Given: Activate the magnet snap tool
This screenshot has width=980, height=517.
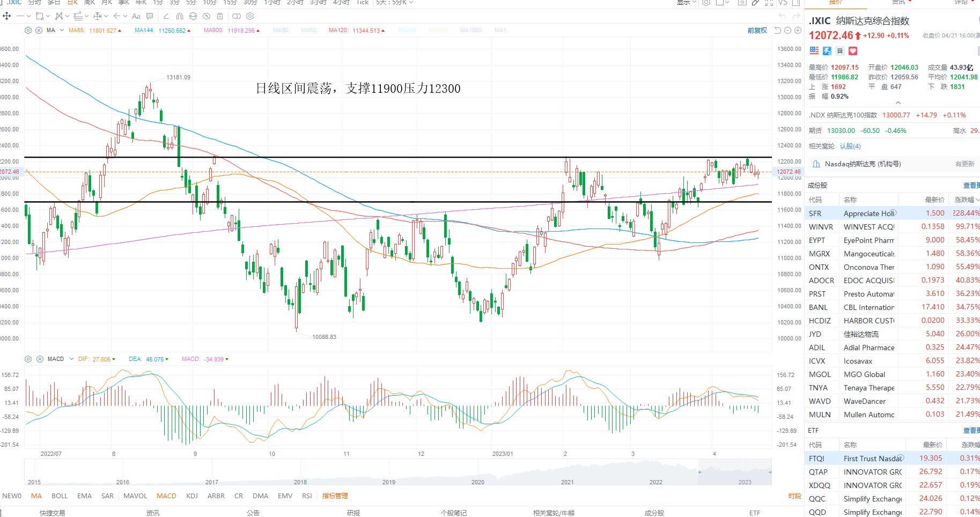Looking at the screenshot, I should 180,16.
